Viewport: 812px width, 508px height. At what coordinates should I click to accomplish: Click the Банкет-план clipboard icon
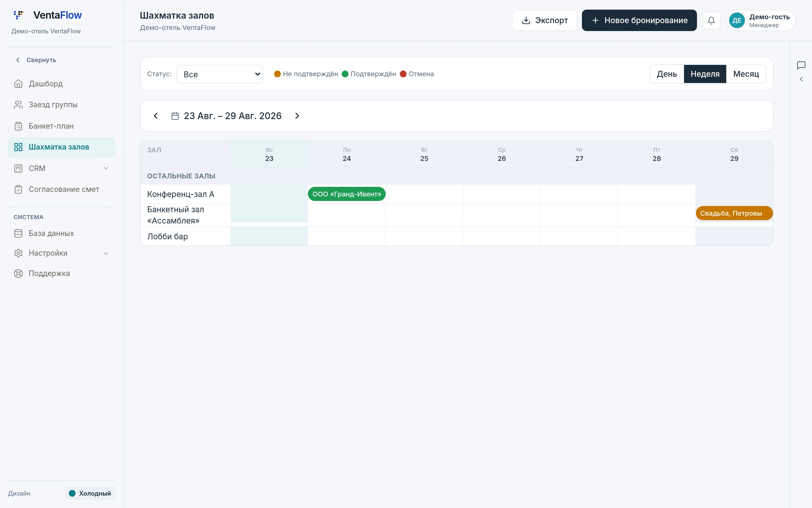pyautogui.click(x=18, y=126)
